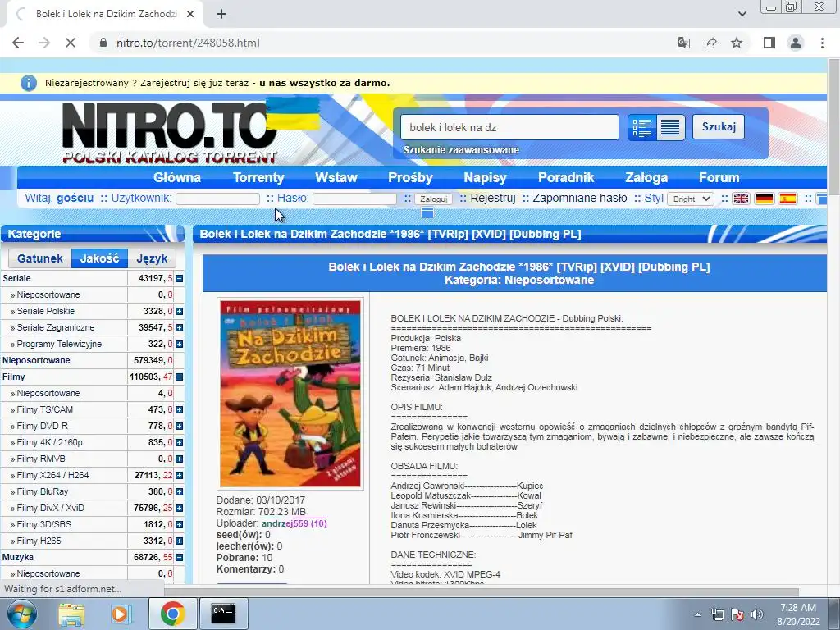840x630 pixels.
Task: Click the horizontal page scrollbar
Action: coord(481,591)
